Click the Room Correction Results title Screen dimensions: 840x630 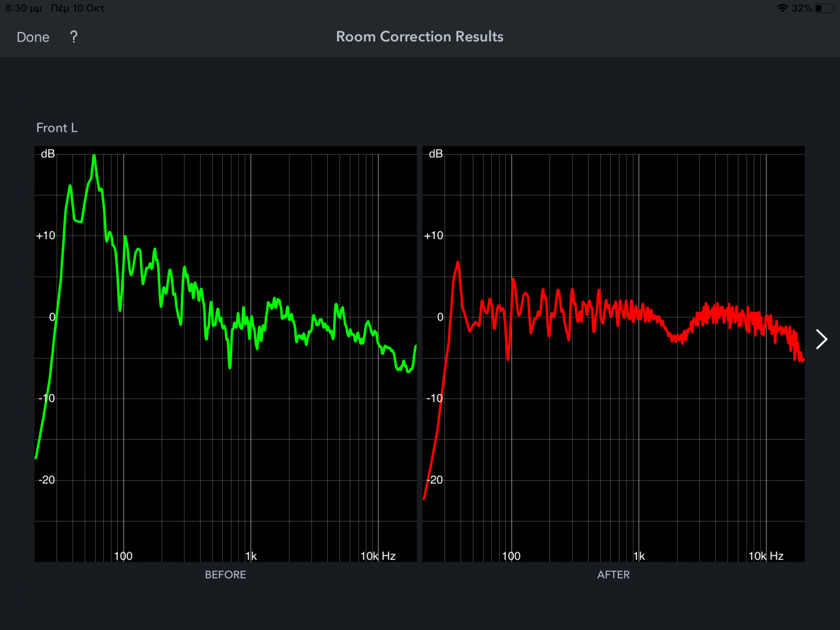pyautogui.click(x=419, y=37)
